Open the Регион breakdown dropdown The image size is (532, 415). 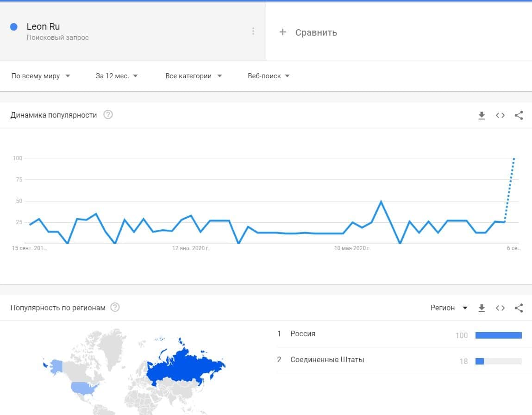(x=449, y=308)
